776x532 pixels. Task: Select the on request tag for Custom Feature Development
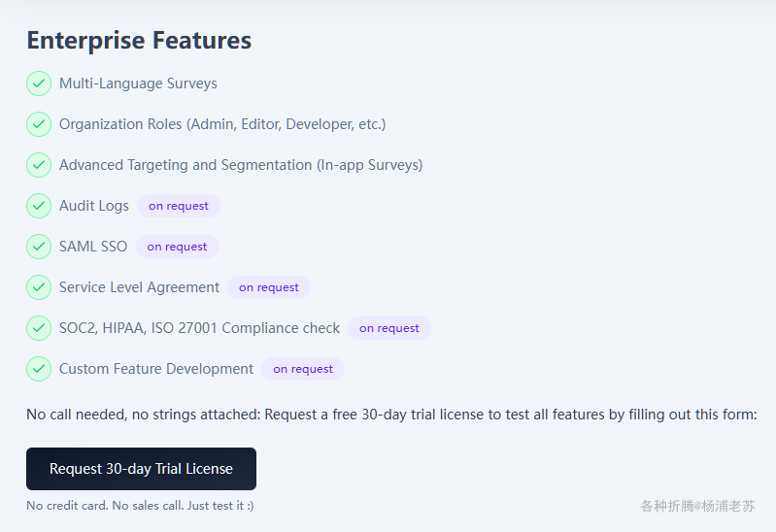[x=303, y=369]
